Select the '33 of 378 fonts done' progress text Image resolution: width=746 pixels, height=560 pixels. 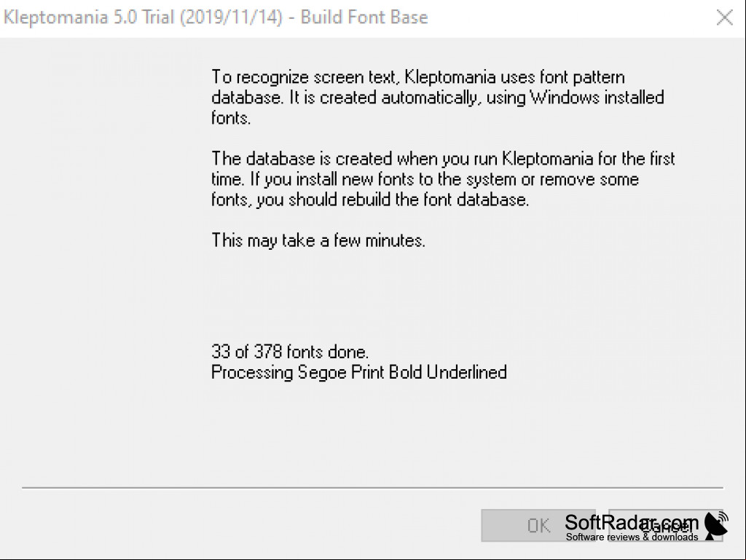coord(290,352)
